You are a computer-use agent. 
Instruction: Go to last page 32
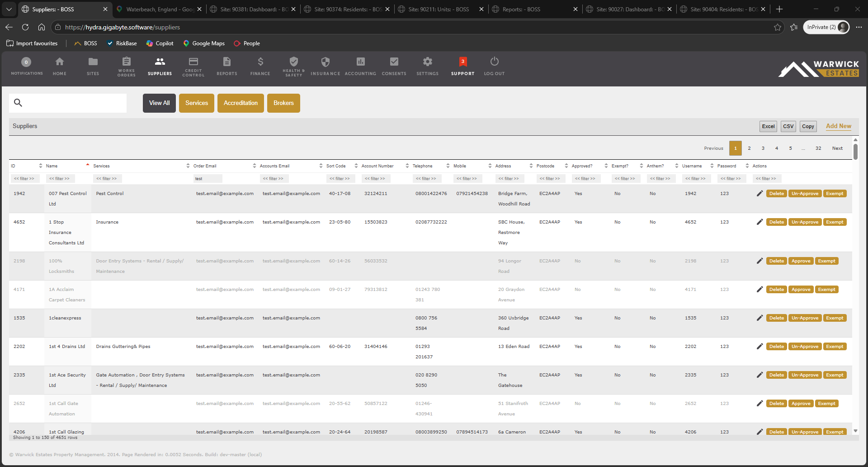click(x=818, y=148)
